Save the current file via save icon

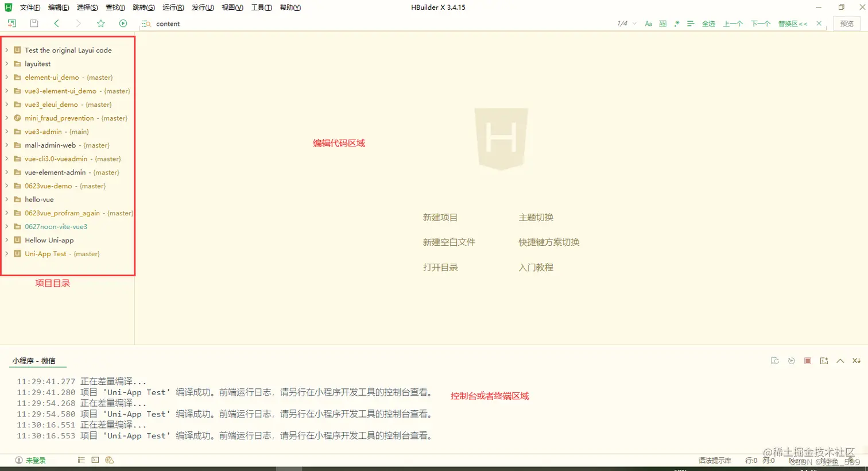34,23
